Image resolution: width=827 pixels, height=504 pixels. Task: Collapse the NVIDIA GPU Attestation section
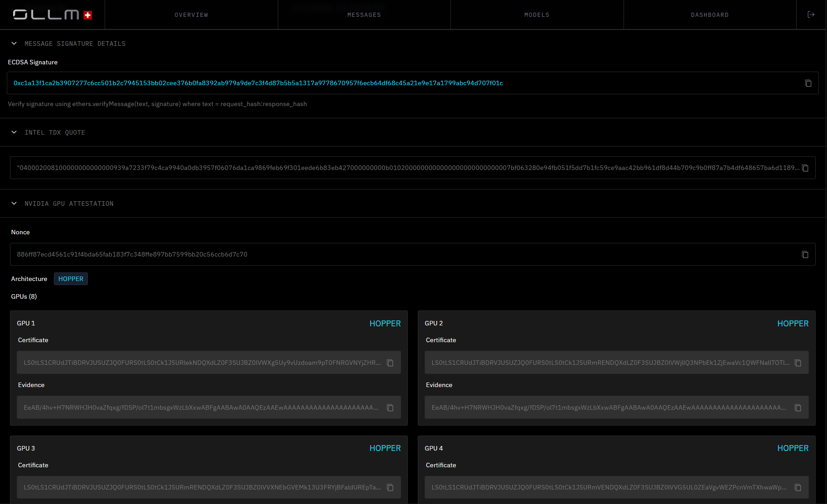coord(14,204)
